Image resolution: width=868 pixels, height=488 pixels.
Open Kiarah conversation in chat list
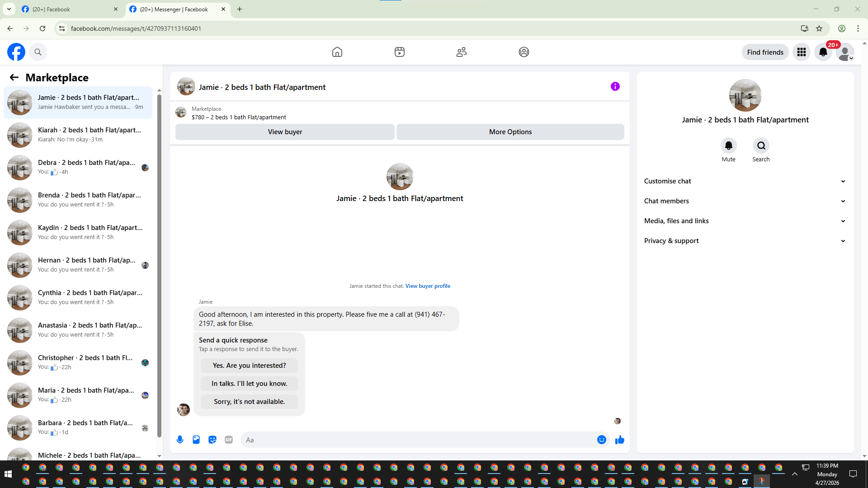(78, 135)
